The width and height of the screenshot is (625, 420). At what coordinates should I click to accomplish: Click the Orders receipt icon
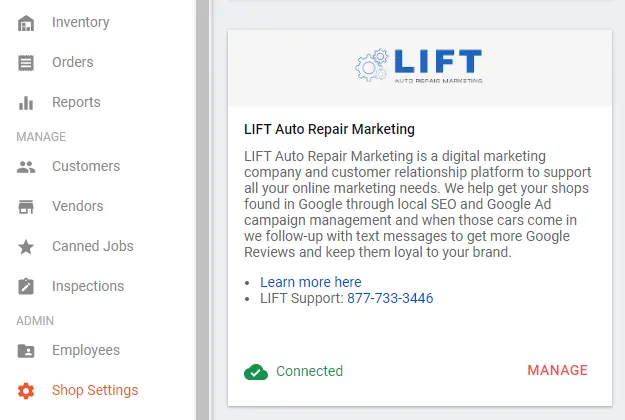[x=26, y=63]
